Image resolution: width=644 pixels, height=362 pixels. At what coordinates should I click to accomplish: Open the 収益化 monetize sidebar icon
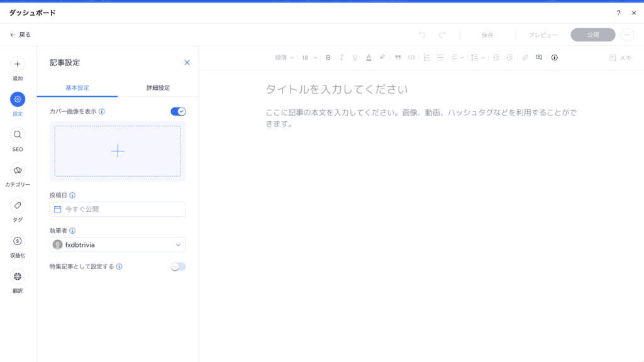(x=17, y=241)
